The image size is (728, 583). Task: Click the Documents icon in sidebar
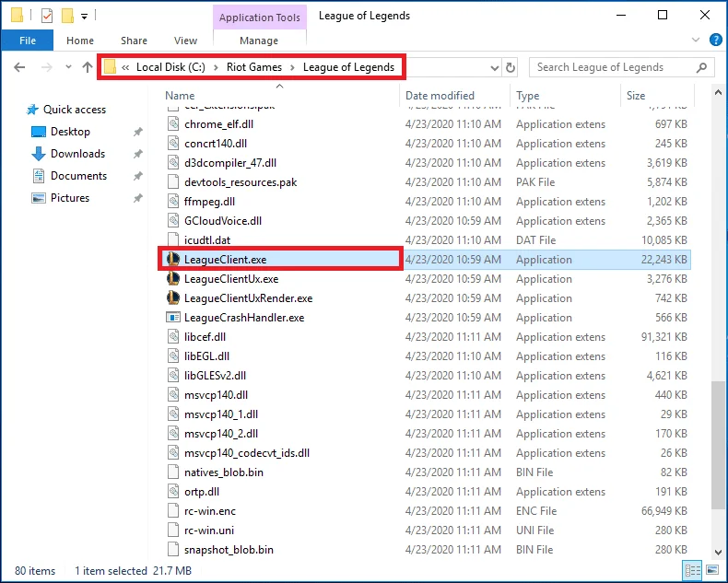point(39,176)
